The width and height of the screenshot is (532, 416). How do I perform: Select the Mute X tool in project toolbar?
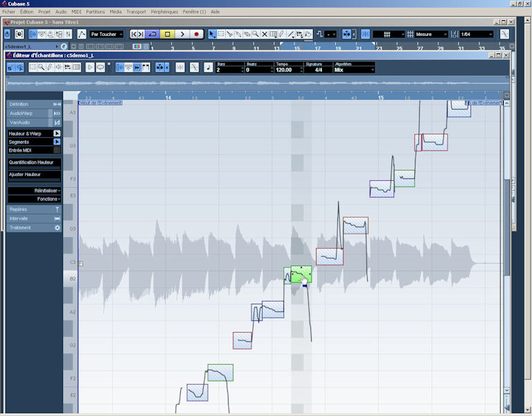pos(265,34)
